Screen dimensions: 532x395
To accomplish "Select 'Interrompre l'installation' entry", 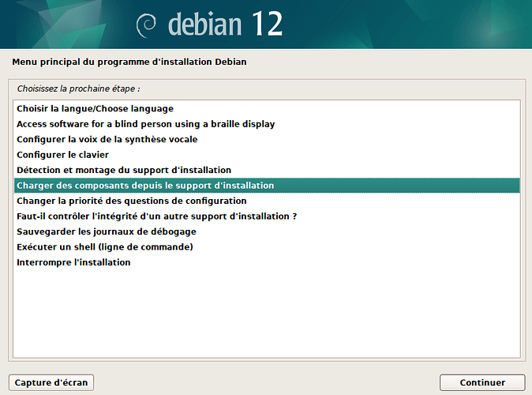I will (x=267, y=262).
